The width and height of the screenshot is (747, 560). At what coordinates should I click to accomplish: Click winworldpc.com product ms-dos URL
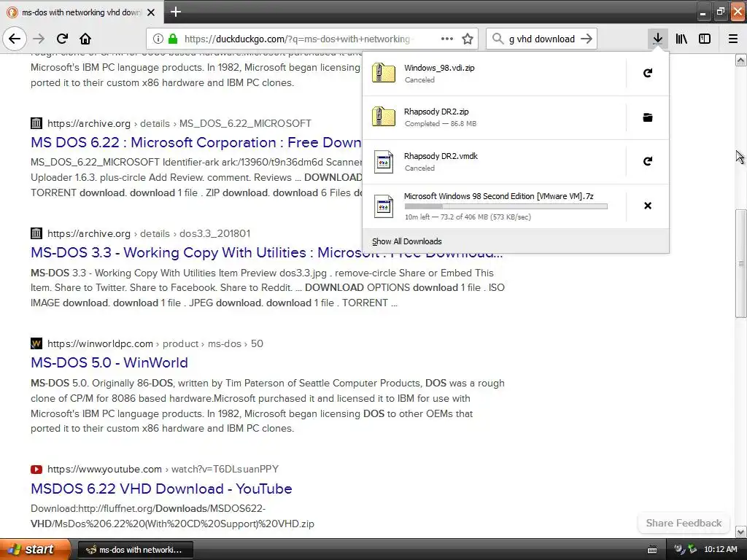155,344
